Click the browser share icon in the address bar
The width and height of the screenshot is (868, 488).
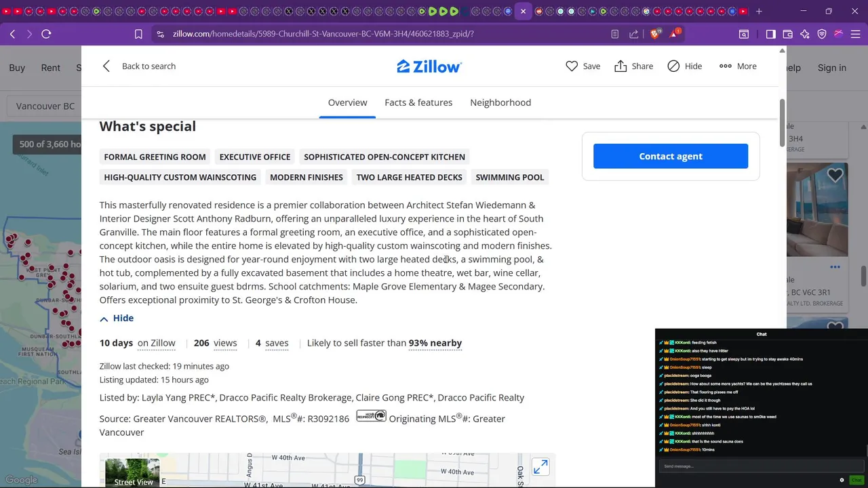(x=633, y=34)
